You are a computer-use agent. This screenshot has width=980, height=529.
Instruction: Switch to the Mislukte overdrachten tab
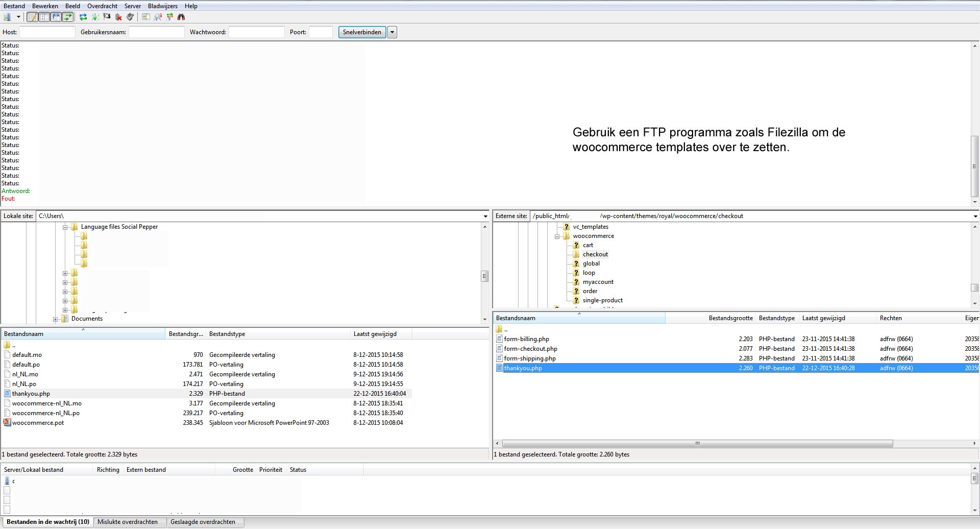pos(128,522)
